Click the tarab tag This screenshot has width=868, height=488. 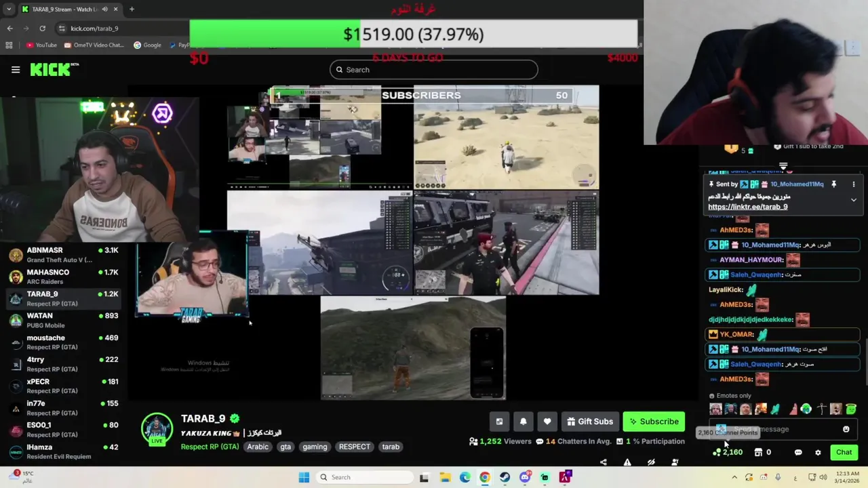point(391,447)
